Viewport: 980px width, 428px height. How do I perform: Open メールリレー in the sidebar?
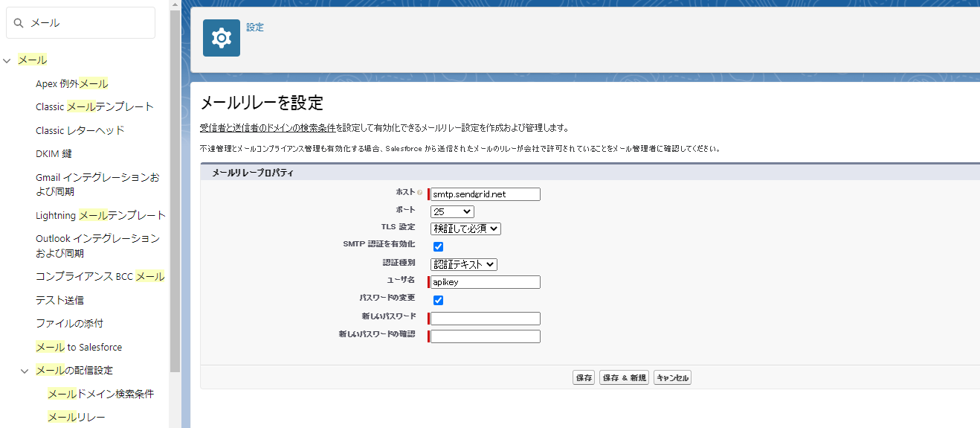[76, 417]
